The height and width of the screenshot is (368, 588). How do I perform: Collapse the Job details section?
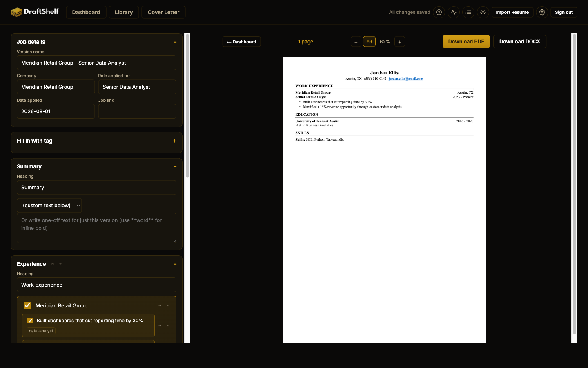pyautogui.click(x=175, y=42)
